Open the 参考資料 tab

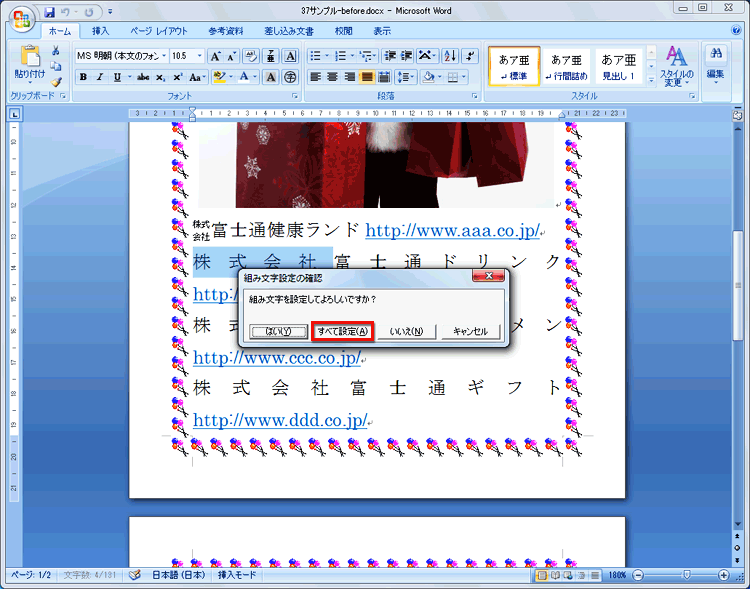pos(226,31)
